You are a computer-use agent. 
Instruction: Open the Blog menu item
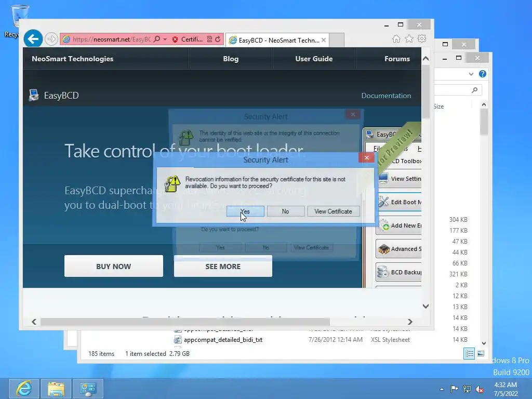[231, 59]
